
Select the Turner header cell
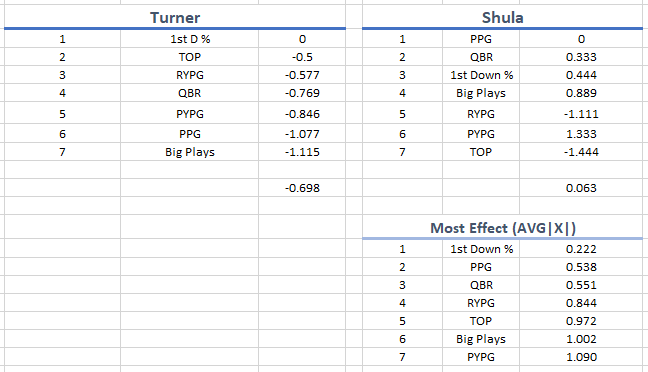[175, 17]
